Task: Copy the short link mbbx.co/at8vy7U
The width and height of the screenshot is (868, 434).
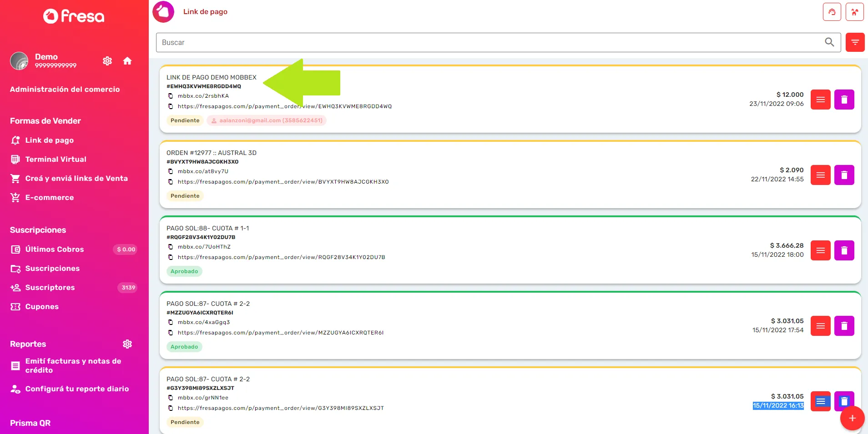Action: pos(171,171)
